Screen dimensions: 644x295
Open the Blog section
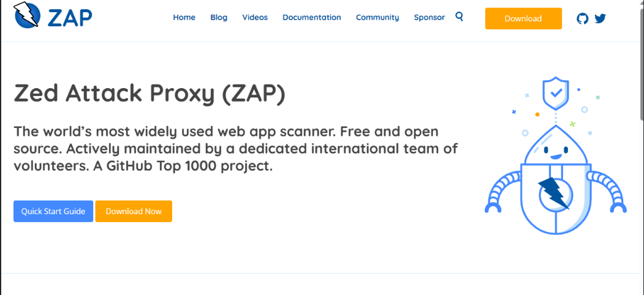(219, 18)
